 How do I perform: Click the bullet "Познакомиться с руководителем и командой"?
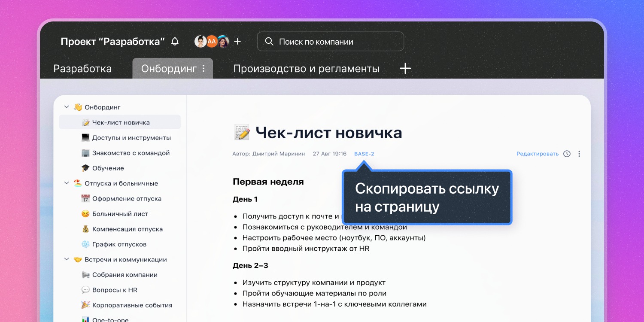325,227
